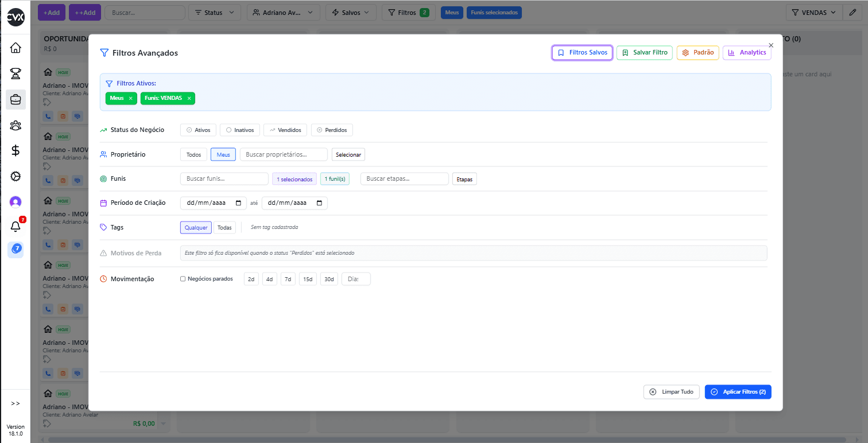Open the team members sidebar icon
This screenshot has width=868, height=443.
[15, 125]
